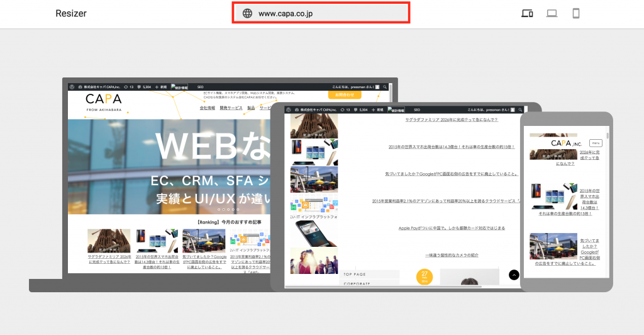
Task: Click updates count 13 in laptop preview
Action: [x=129, y=87]
